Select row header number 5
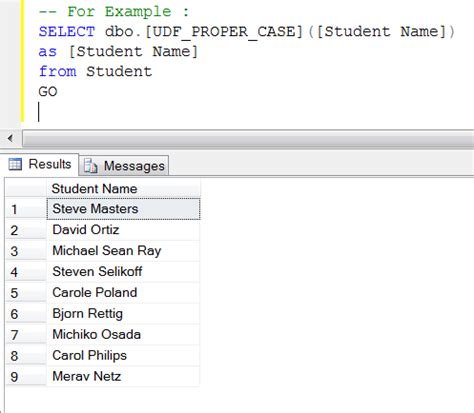The width and height of the screenshot is (474, 413). point(26,293)
